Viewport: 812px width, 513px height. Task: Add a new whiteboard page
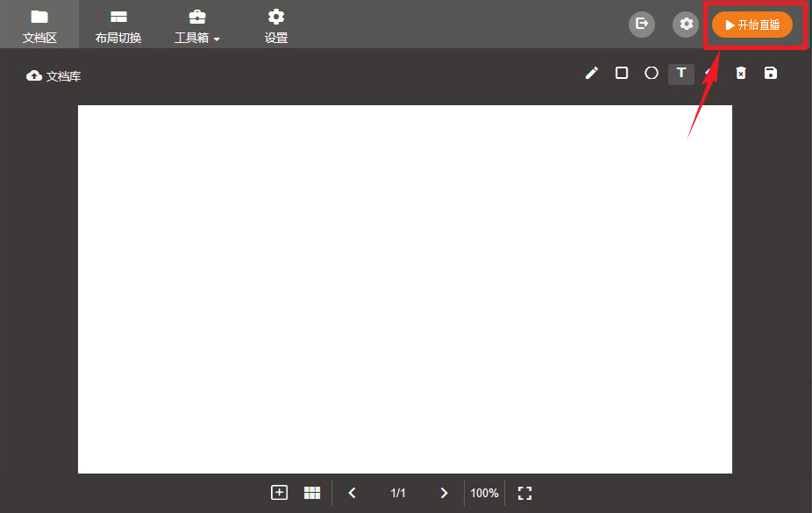pyautogui.click(x=280, y=493)
